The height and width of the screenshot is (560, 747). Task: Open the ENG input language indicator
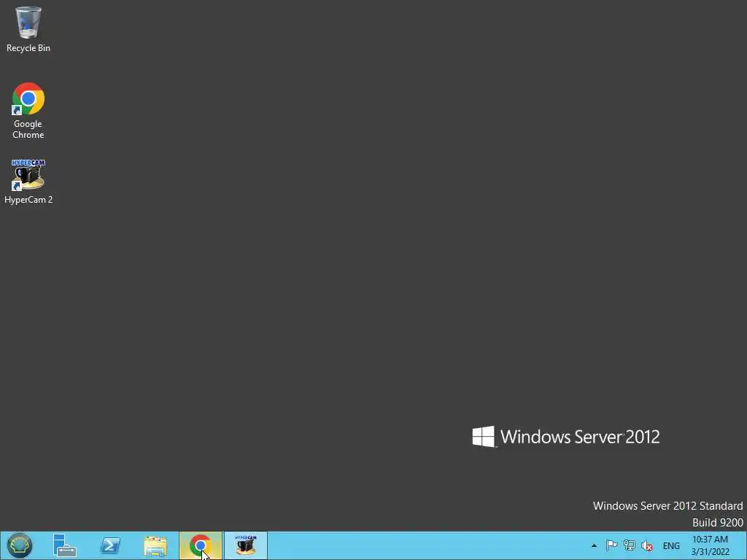[x=671, y=546]
